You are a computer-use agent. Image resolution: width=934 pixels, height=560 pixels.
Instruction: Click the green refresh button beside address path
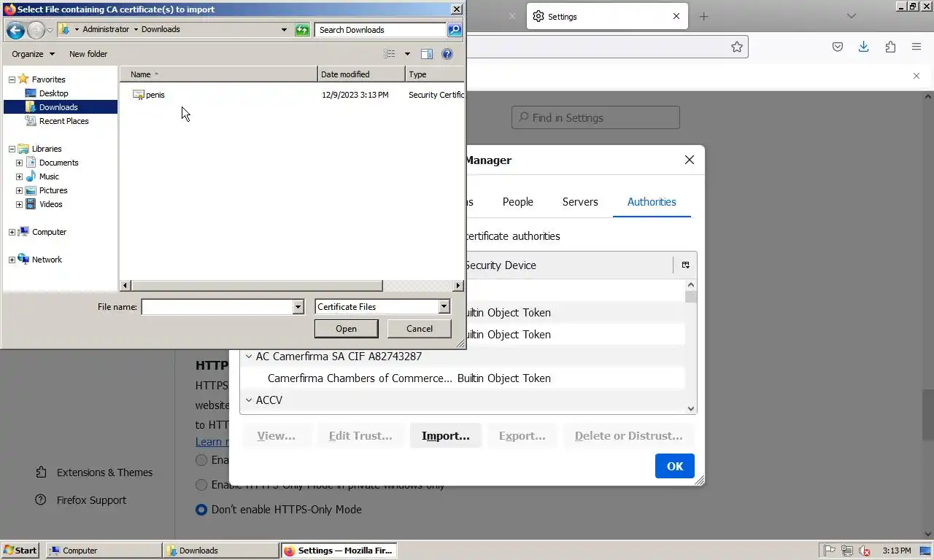point(302,30)
